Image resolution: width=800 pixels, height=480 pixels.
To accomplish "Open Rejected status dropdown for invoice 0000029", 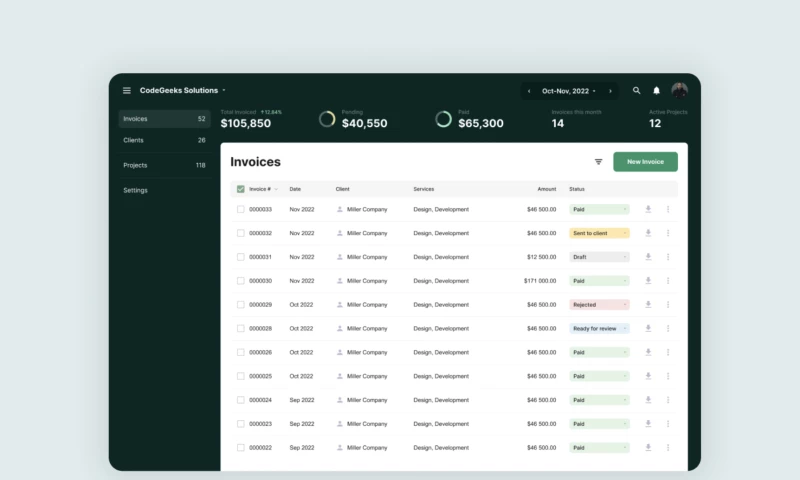I will pyautogui.click(x=599, y=305).
